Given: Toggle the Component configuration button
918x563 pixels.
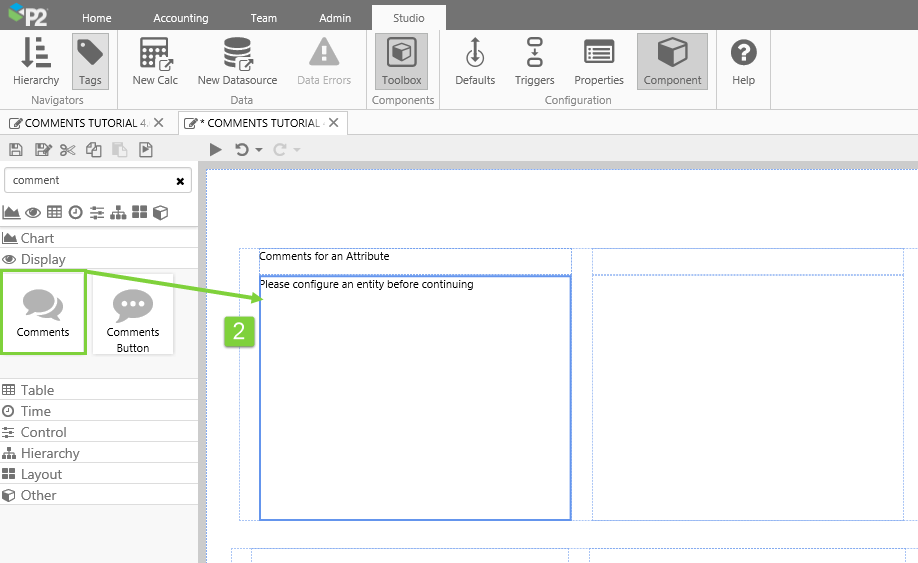Looking at the screenshot, I should click(672, 61).
